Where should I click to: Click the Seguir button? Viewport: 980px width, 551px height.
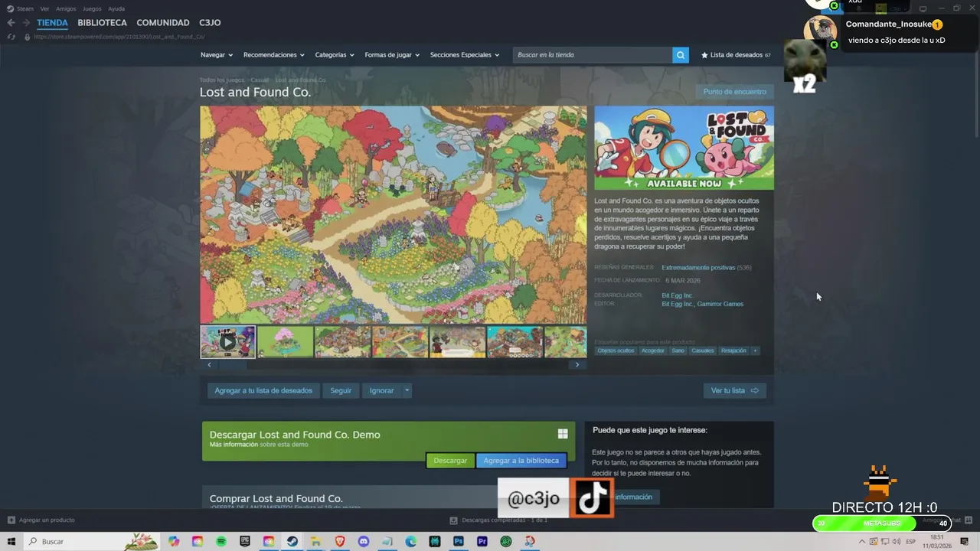coord(341,390)
